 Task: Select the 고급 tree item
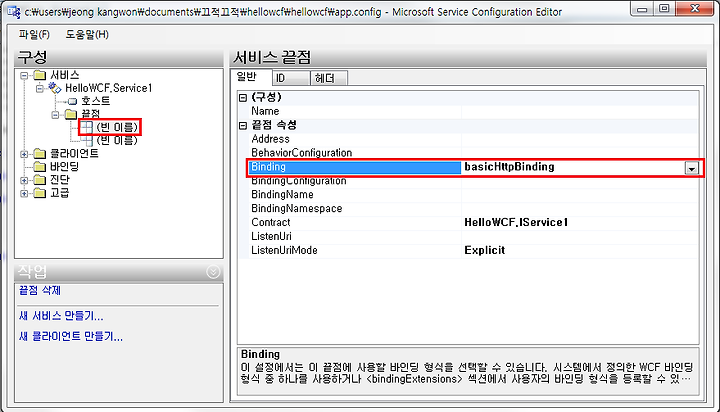click(x=60, y=193)
